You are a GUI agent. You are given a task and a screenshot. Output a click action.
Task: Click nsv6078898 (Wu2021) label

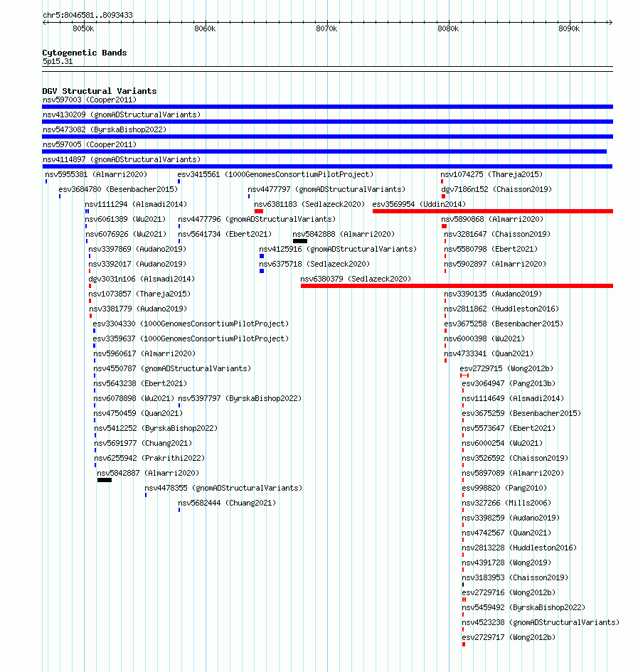coord(134,398)
